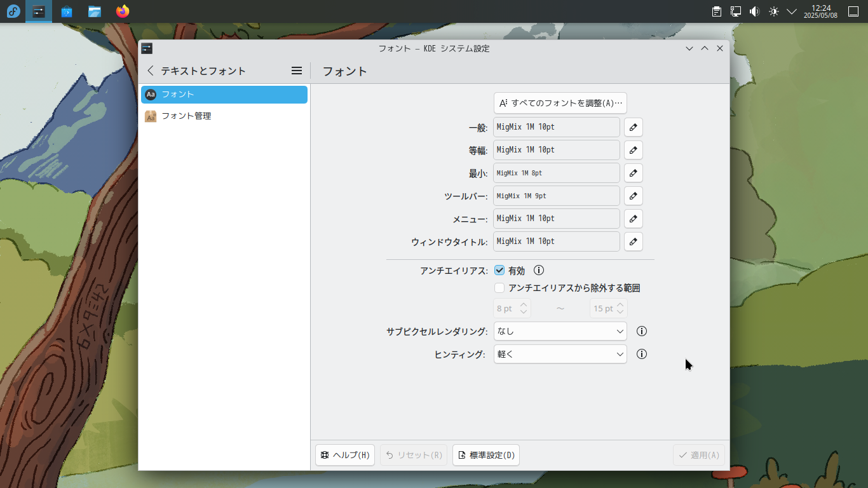Click the 適用(A) button

click(x=699, y=455)
